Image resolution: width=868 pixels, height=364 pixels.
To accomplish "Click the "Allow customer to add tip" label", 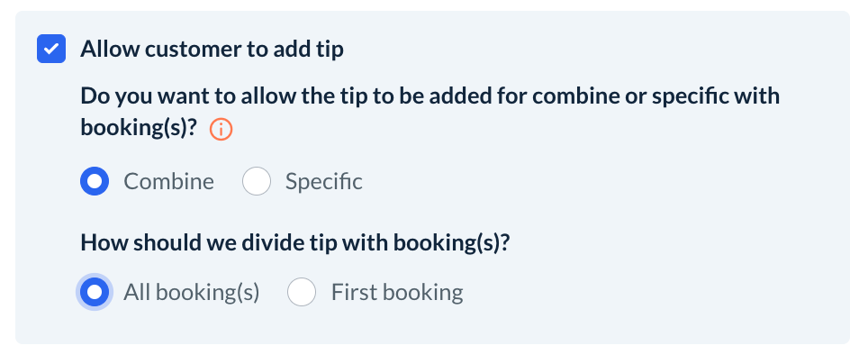I will [x=212, y=50].
